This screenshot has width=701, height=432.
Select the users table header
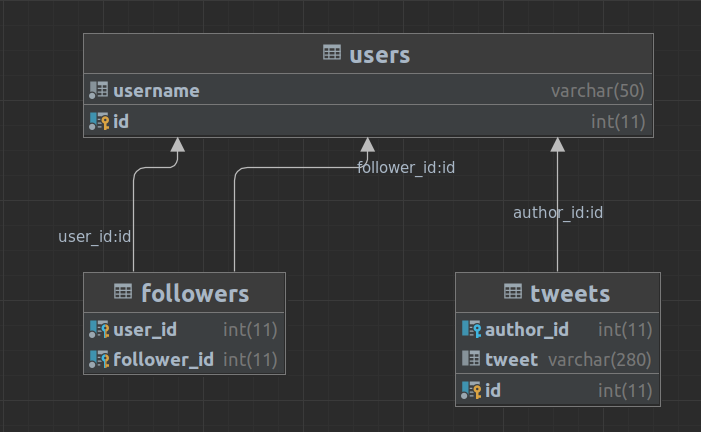point(368,54)
